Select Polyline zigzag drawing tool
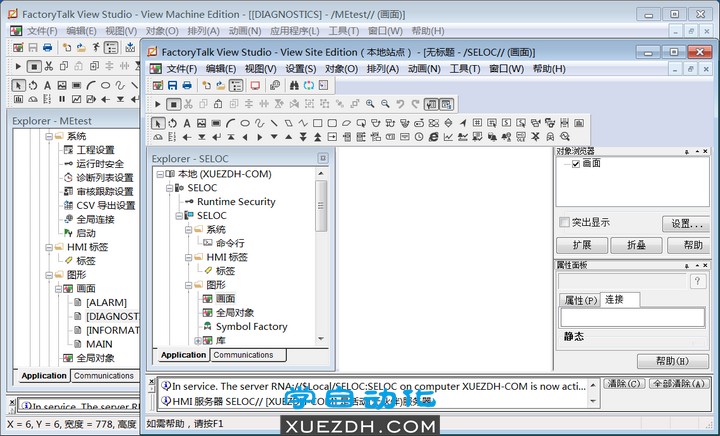Image resolution: width=720 pixels, height=436 pixels. pyautogui.click(x=303, y=123)
